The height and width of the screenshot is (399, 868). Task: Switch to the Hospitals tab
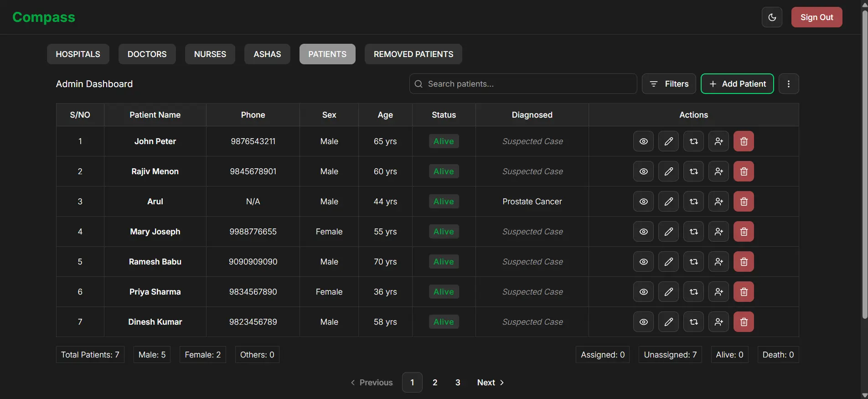click(78, 54)
